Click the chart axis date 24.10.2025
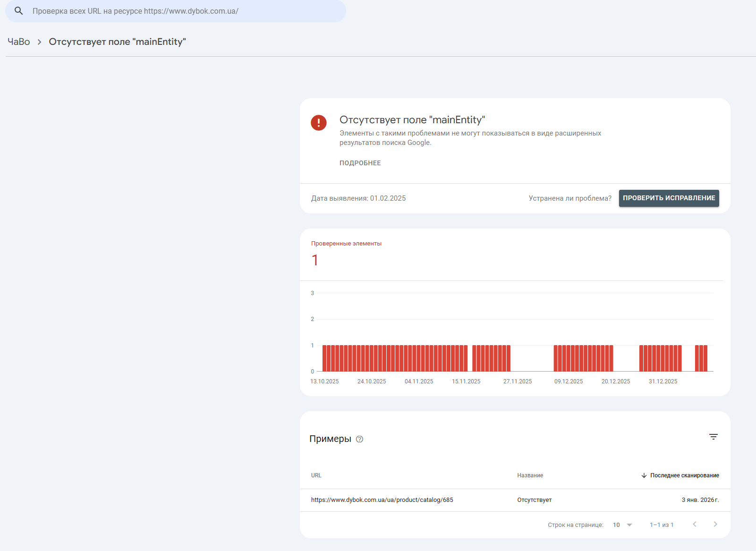Viewport: 756px width, 551px height. point(372,381)
